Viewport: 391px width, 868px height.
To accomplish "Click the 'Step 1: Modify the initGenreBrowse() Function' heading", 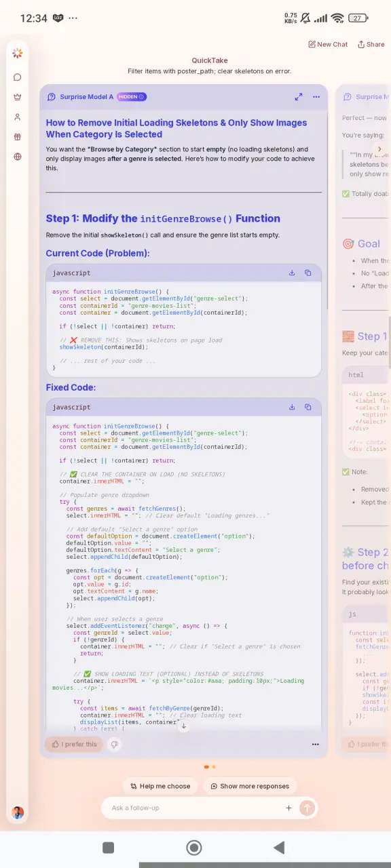I will (163, 218).
